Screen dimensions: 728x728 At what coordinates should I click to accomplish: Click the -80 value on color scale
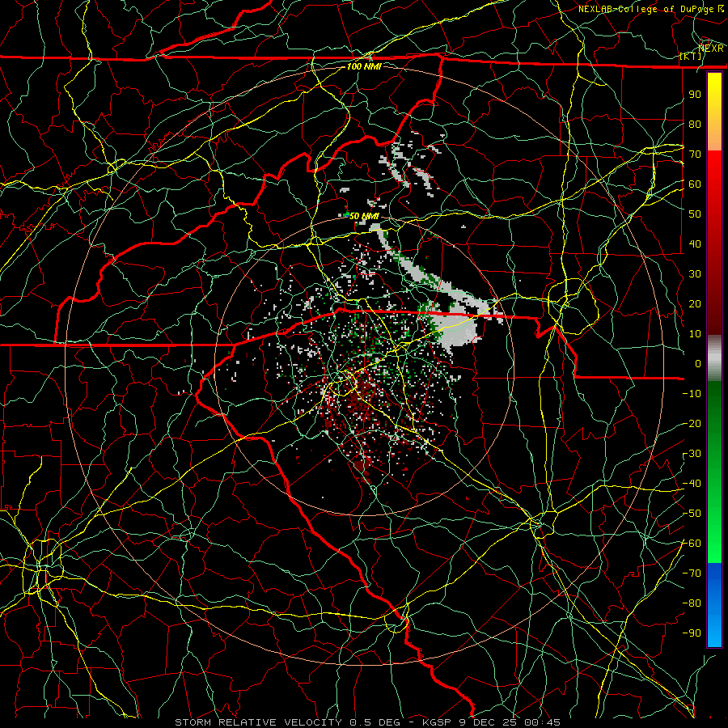pos(692,603)
